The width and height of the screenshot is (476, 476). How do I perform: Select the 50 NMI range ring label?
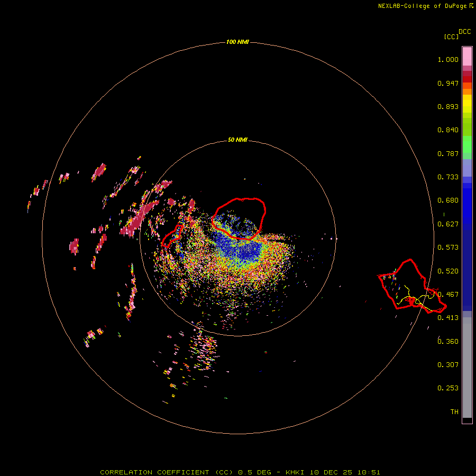click(237, 140)
